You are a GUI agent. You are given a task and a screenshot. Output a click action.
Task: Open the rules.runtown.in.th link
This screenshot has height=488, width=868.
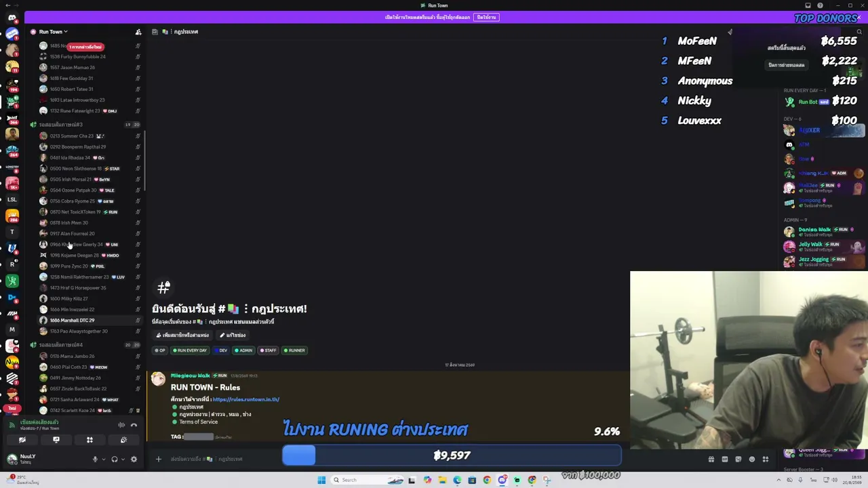pyautogui.click(x=245, y=399)
